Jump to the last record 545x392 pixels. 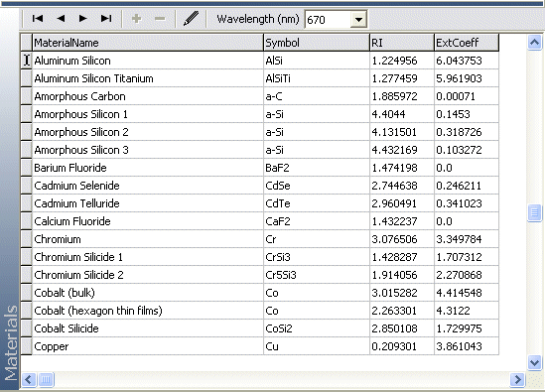tap(106, 19)
